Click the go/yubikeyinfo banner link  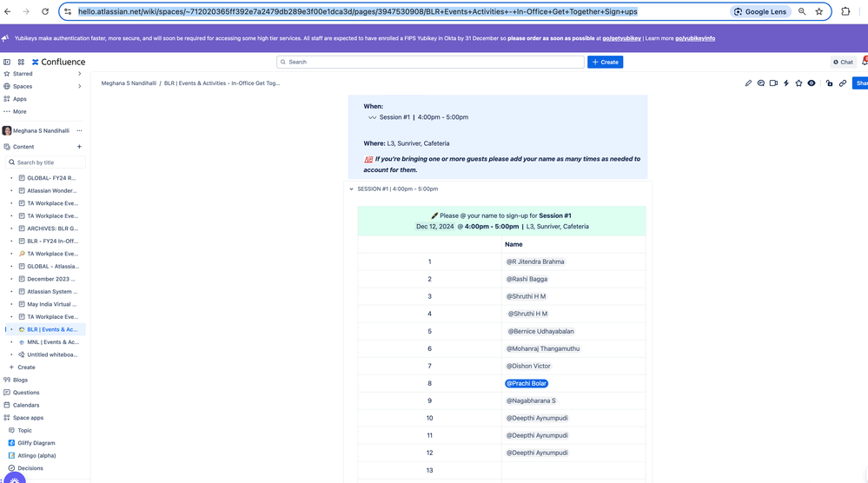tap(695, 39)
